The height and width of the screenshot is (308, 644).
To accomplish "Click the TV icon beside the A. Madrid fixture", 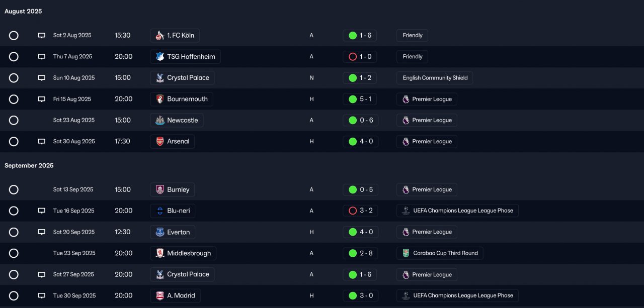I will point(42,296).
